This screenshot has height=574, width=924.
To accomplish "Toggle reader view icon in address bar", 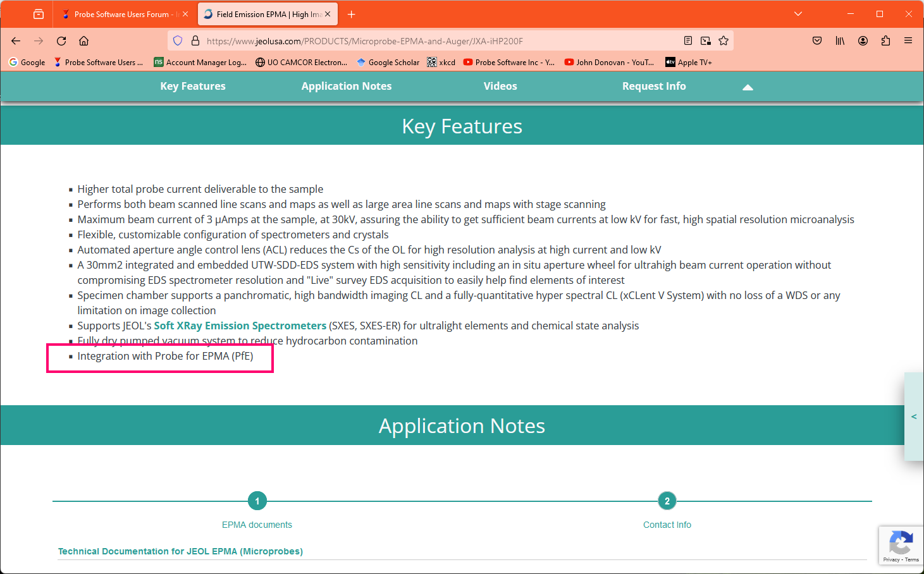I will [x=688, y=41].
